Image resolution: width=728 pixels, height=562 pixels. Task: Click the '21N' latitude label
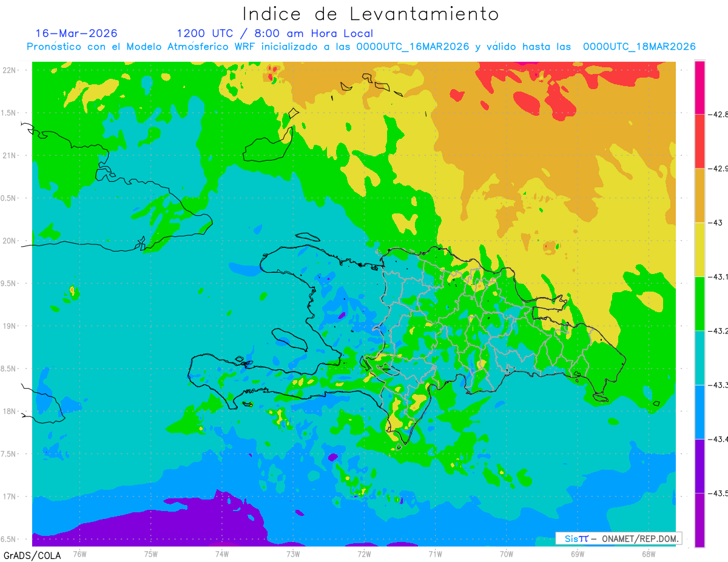click(9, 155)
